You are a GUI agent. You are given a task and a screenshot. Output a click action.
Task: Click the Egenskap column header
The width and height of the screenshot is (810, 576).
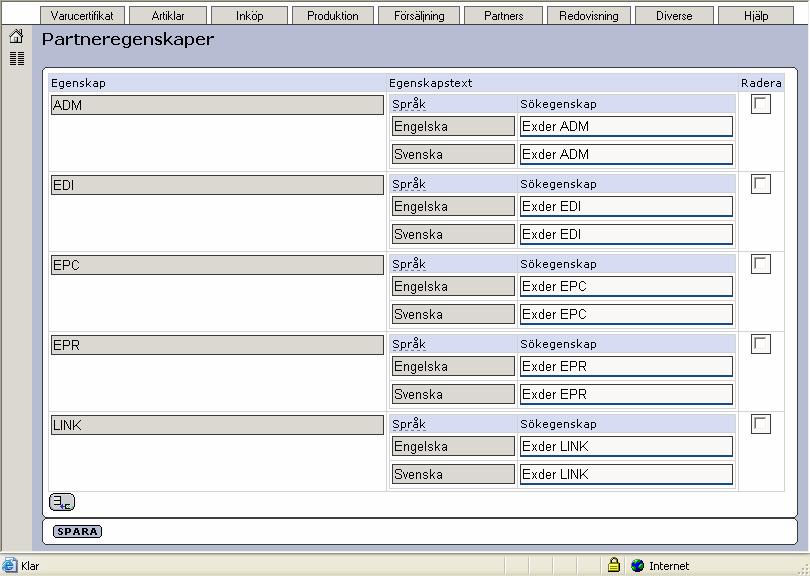pyautogui.click(x=78, y=83)
